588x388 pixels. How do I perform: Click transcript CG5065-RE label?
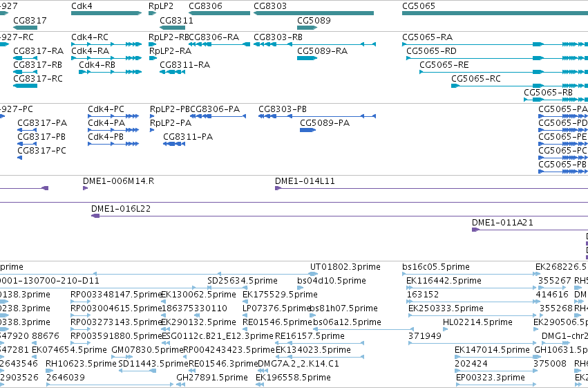click(x=444, y=65)
